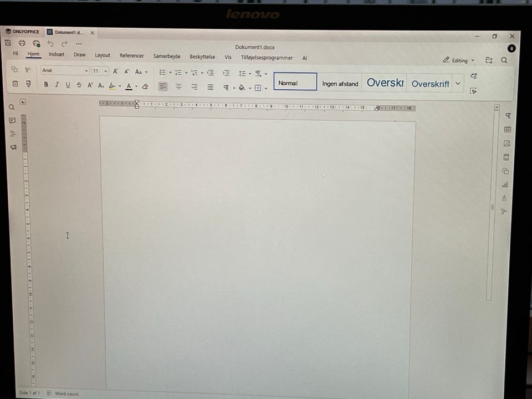This screenshot has height=399, width=532.
Task: Decrease indent of the paragraph
Action: [x=211, y=73]
